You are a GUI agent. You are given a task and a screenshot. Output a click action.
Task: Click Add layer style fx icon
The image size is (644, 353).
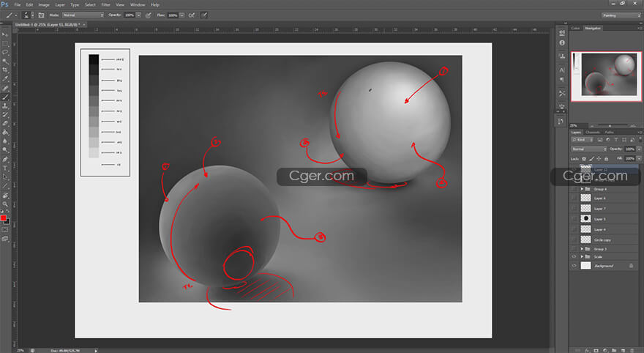tap(587, 350)
